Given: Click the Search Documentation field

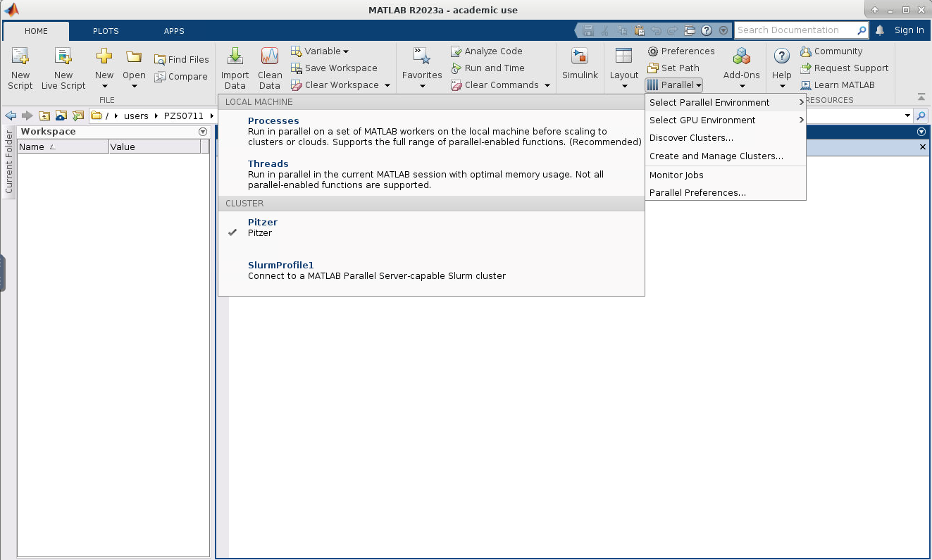Looking at the screenshot, I should (x=795, y=30).
